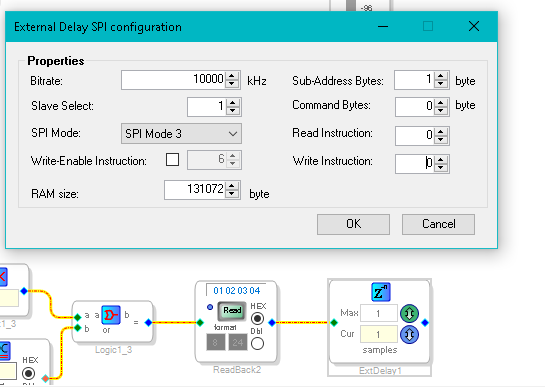Click the 24 format box in ReadBack2
The width and height of the screenshot is (545, 387).
pos(238,342)
